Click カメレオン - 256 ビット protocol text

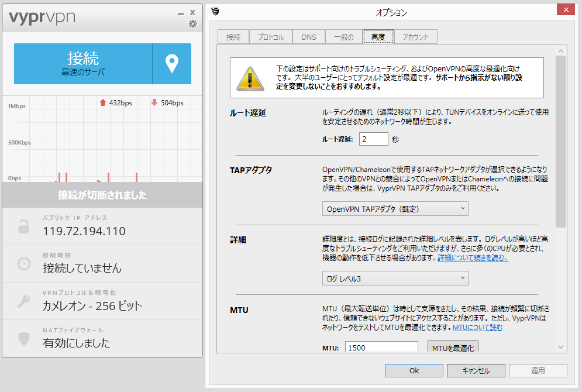tap(92, 306)
